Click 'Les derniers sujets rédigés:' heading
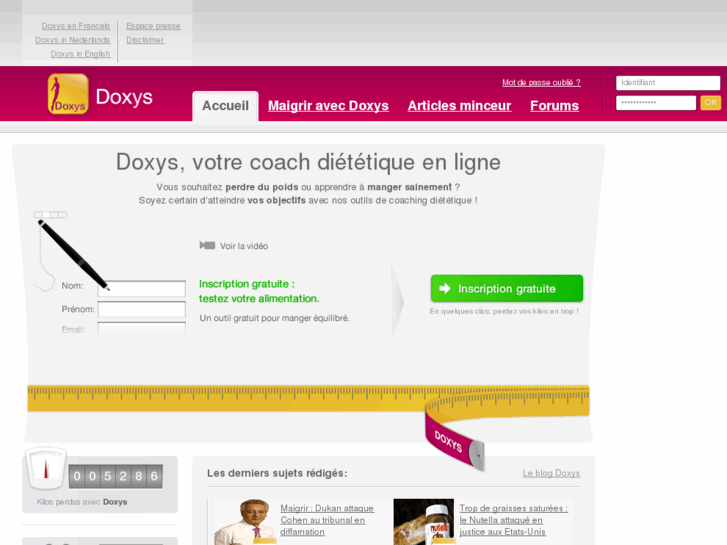The width and height of the screenshot is (727, 545). (x=277, y=473)
